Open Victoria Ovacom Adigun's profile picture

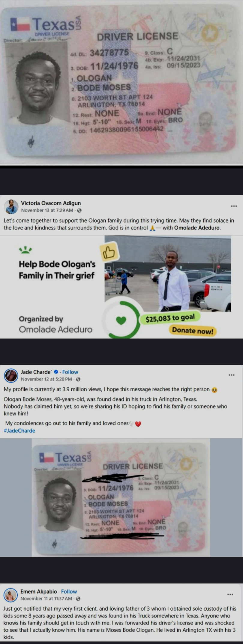coord(11,206)
